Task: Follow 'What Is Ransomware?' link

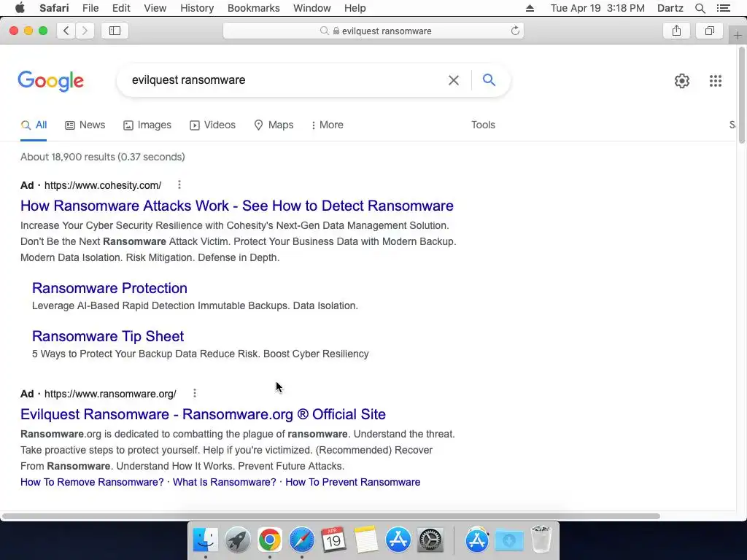Action: 225,482
